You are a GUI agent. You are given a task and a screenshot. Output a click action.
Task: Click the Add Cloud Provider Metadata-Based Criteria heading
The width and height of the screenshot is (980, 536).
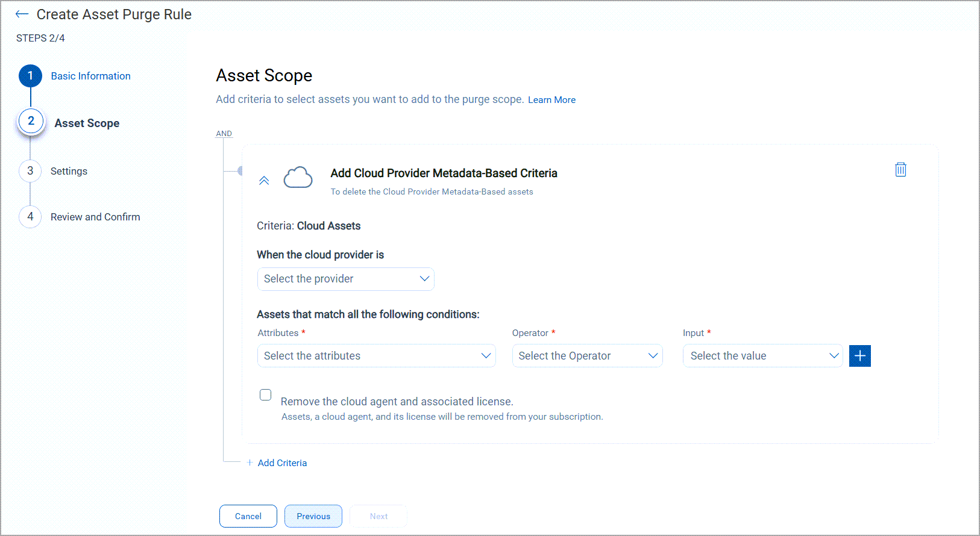point(444,173)
